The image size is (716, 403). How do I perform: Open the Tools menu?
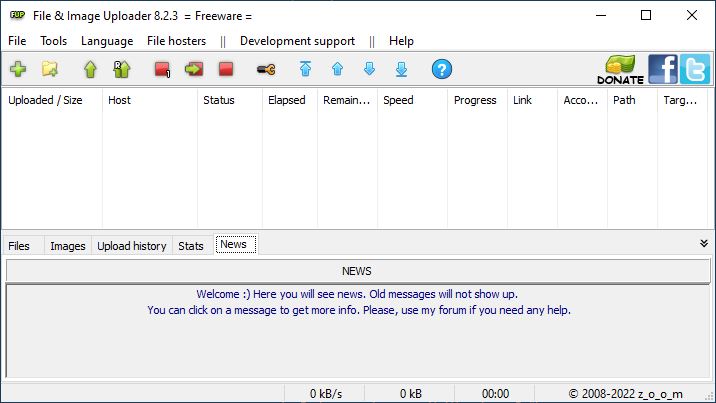(x=53, y=41)
